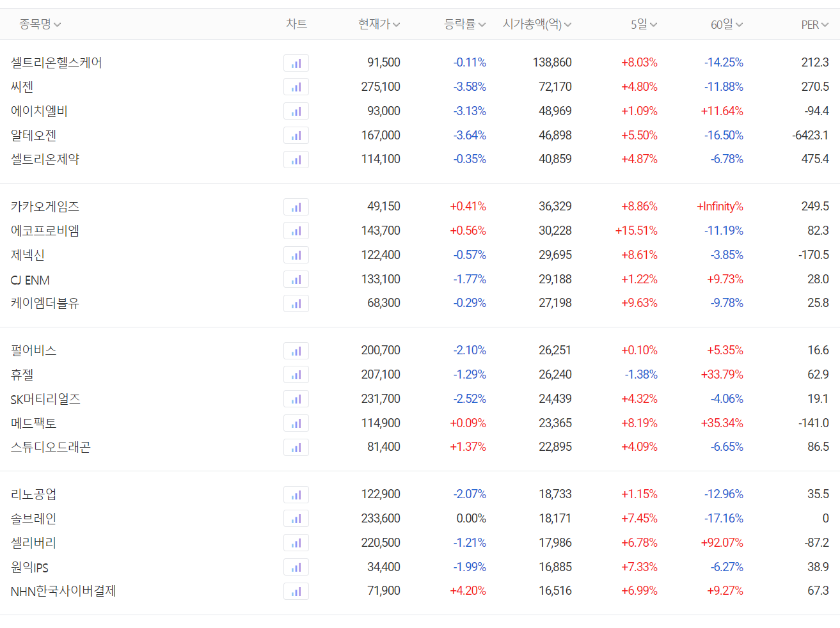
Task: Open chart icon for 휴젤
Action: pos(296,375)
